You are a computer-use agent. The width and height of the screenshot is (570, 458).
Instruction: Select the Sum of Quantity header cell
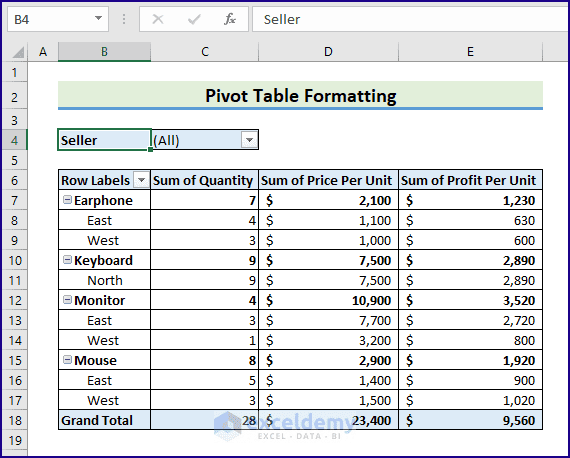[x=204, y=180]
